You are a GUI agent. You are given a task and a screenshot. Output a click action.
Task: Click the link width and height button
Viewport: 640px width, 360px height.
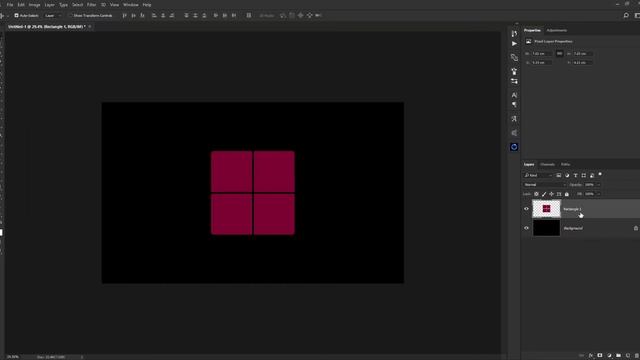point(560,53)
